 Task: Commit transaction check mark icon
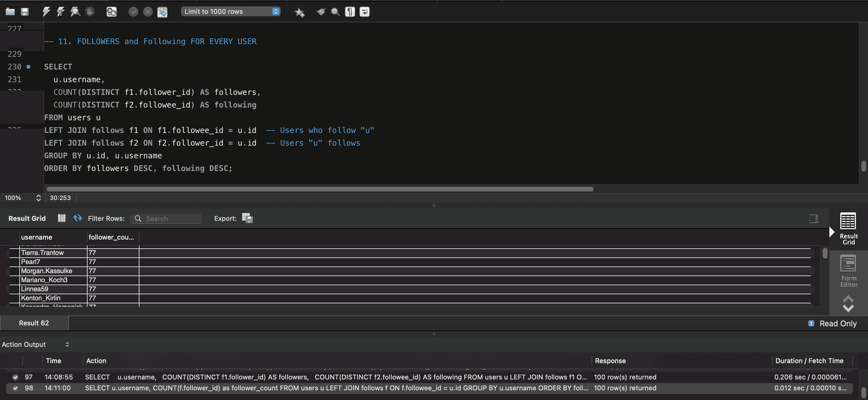(x=133, y=12)
